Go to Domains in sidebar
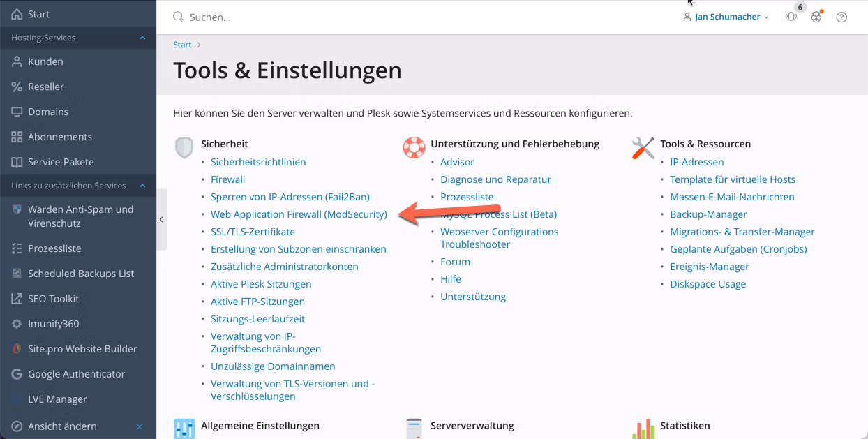The width and height of the screenshot is (868, 439). coord(48,112)
